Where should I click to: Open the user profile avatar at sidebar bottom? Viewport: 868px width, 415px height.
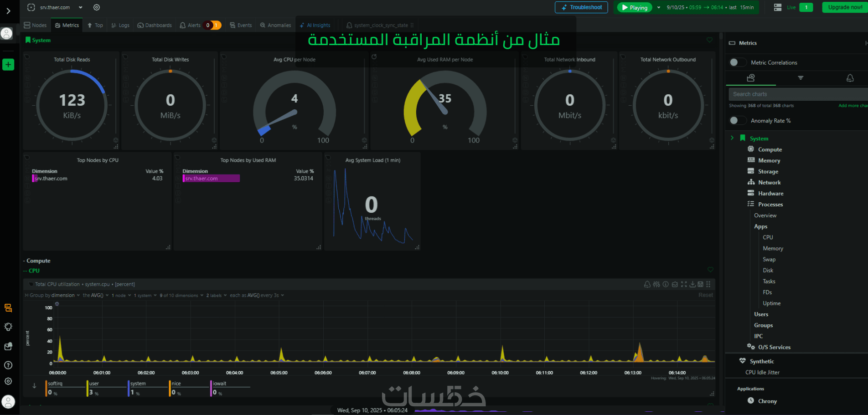pyautogui.click(x=8, y=401)
